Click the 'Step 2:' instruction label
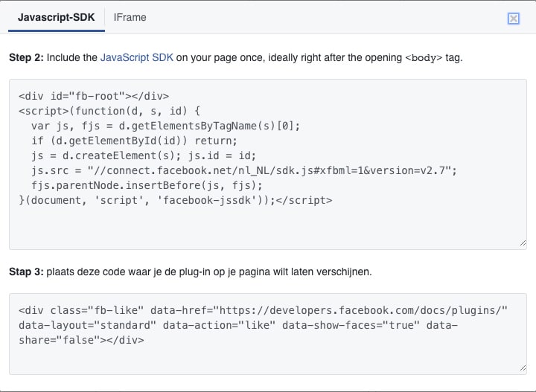536x392 pixels. [x=26, y=57]
